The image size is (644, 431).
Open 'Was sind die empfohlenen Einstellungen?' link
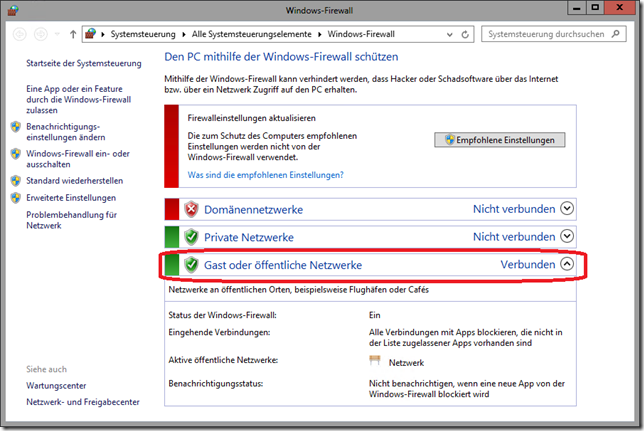point(265,175)
